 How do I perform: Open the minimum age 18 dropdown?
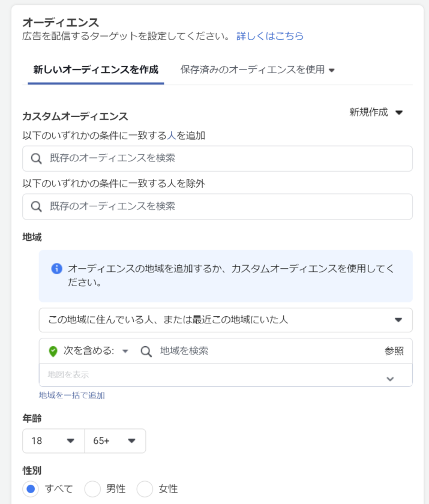tap(53, 441)
